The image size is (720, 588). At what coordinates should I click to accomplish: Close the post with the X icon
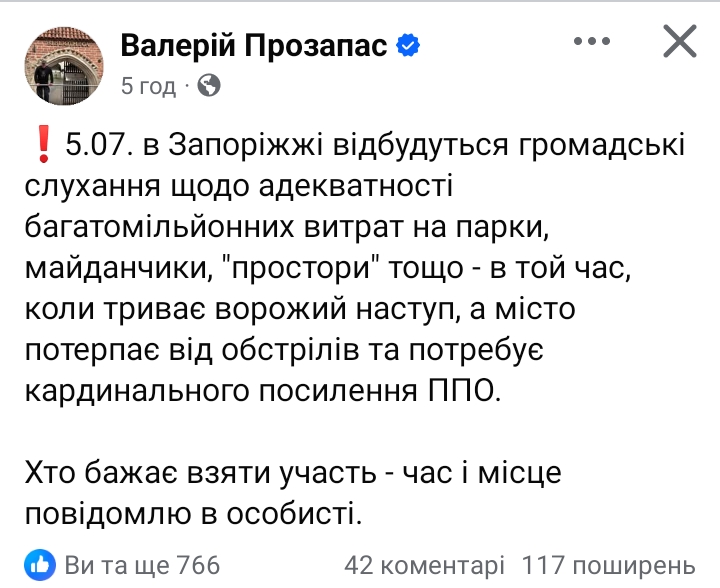click(680, 43)
